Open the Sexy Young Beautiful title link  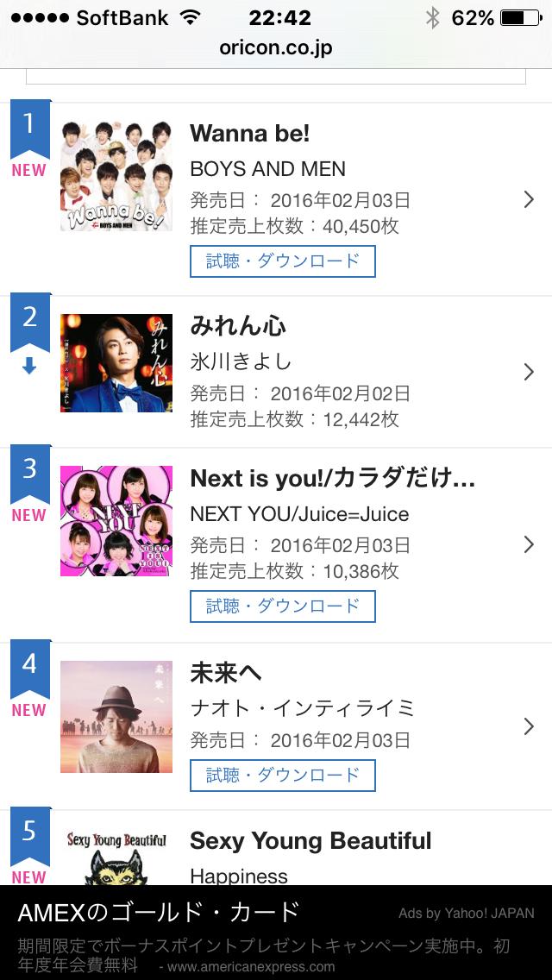click(310, 841)
